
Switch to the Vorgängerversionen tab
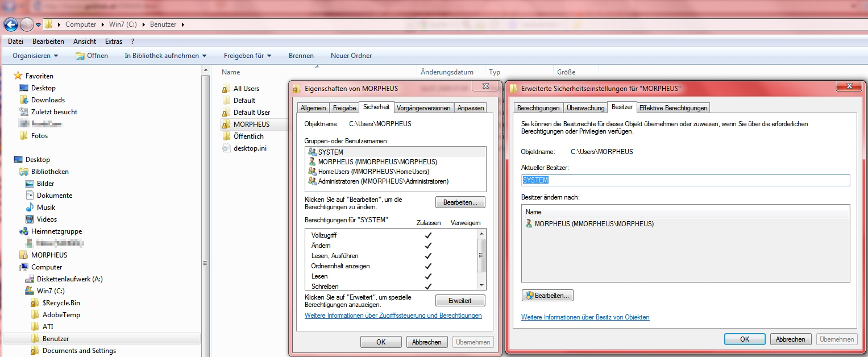(x=424, y=107)
